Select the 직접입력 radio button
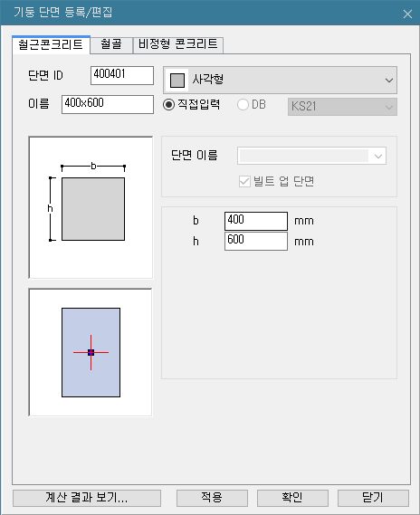The width and height of the screenshot is (420, 515). (x=168, y=105)
